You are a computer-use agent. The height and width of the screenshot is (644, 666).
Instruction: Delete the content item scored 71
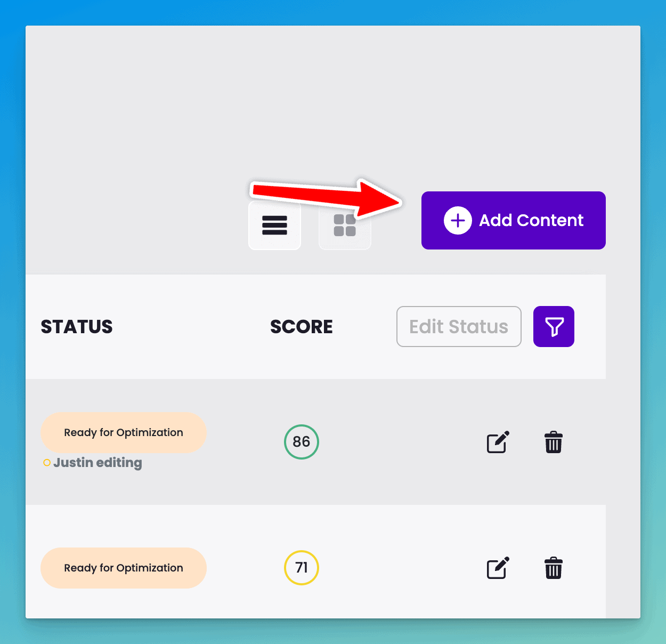coord(554,568)
